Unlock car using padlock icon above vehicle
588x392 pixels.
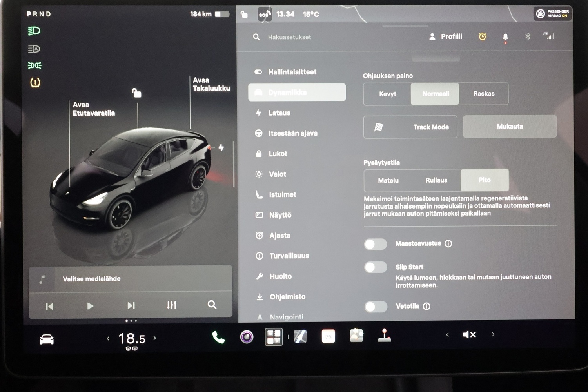click(136, 93)
